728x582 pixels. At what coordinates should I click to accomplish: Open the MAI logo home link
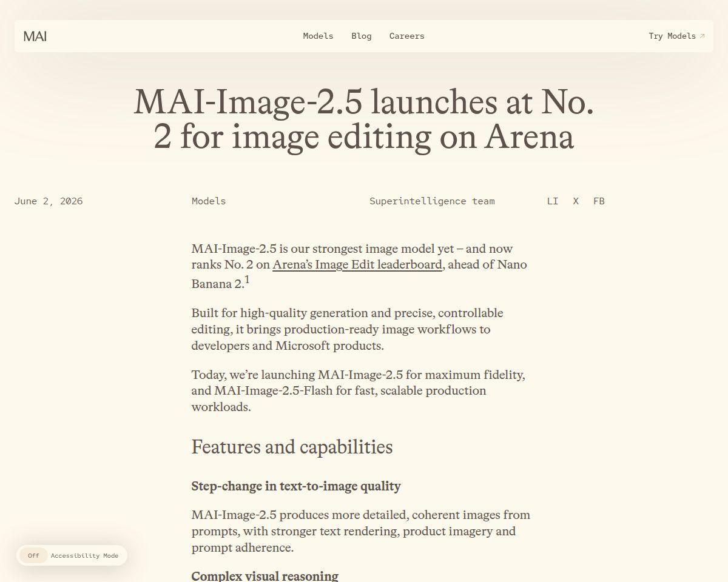tap(35, 36)
